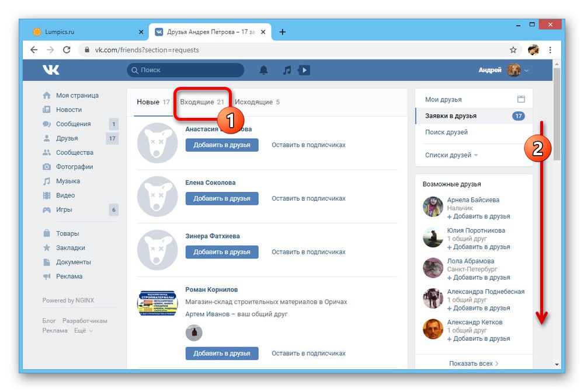Expand the profile menu next to Андрей
This screenshot has height=392, width=584.
[x=527, y=70]
